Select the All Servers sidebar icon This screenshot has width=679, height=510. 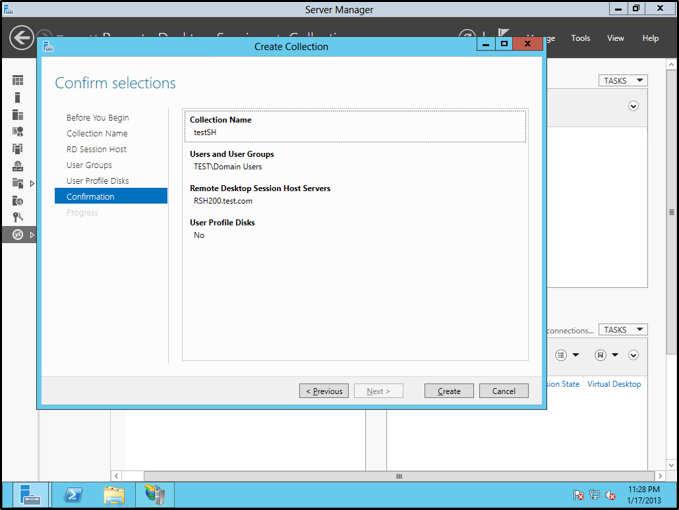pos(17,115)
